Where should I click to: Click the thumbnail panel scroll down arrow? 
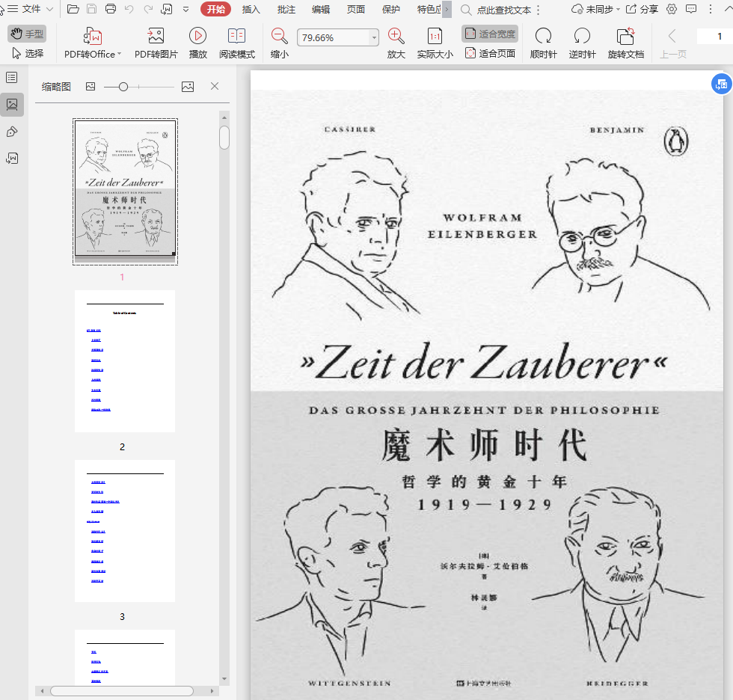(x=224, y=679)
